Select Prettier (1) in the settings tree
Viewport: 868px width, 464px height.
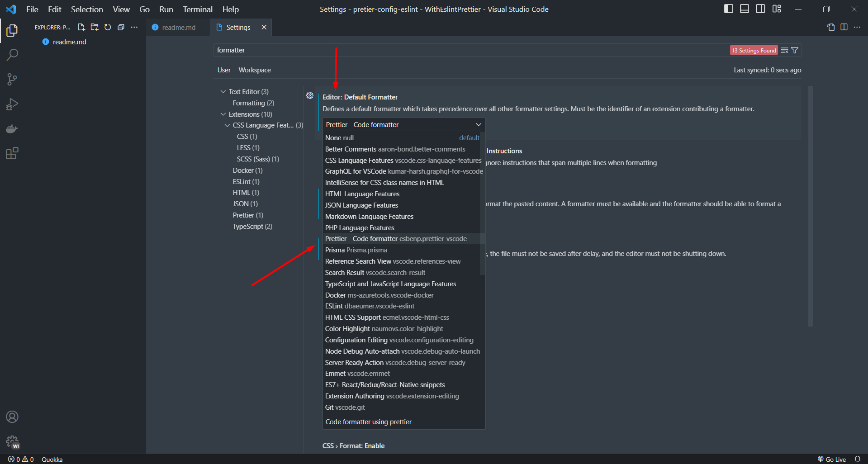click(248, 215)
